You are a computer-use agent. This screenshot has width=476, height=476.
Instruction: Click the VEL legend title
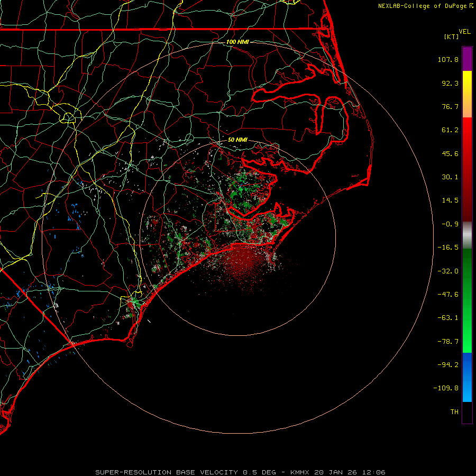[464, 32]
